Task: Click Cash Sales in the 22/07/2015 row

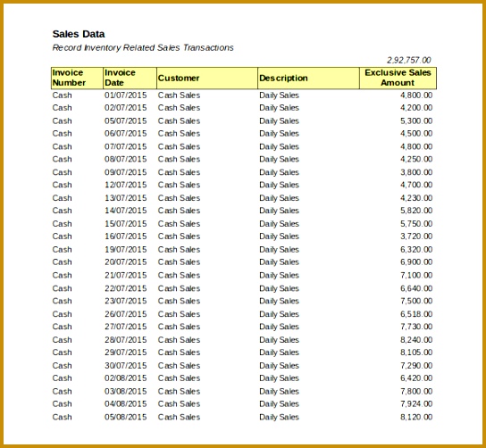Action: 179,288
